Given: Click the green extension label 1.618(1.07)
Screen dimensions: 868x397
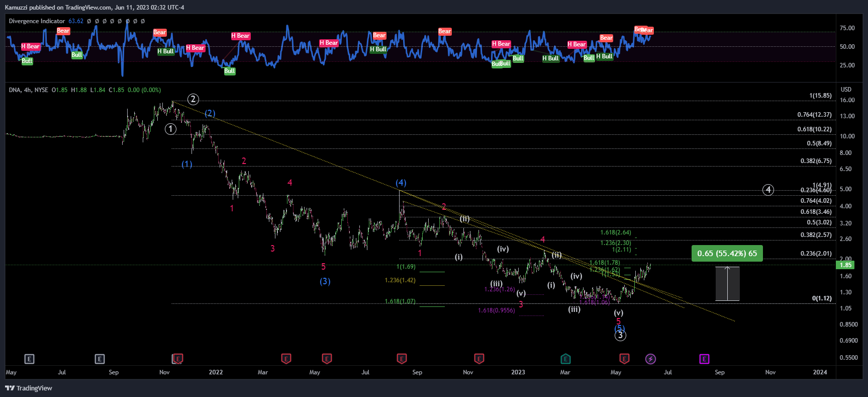Looking at the screenshot, I should (400, 301).
